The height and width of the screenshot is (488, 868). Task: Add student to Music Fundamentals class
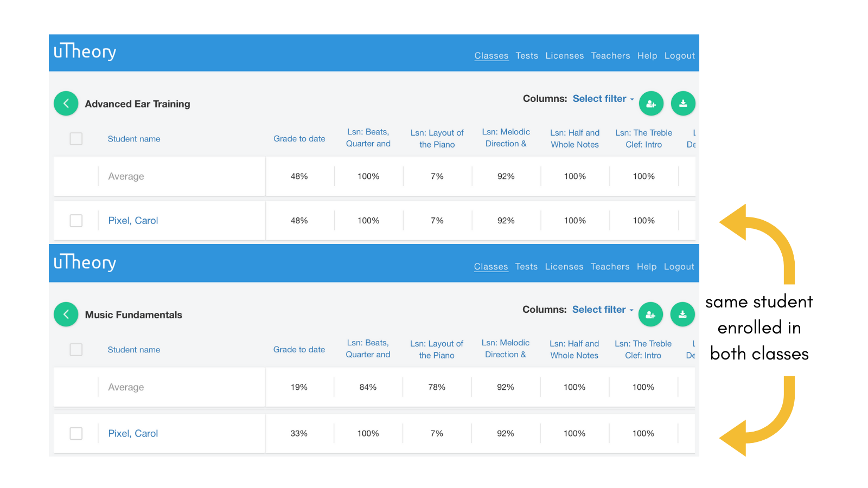tap(650, 314)
